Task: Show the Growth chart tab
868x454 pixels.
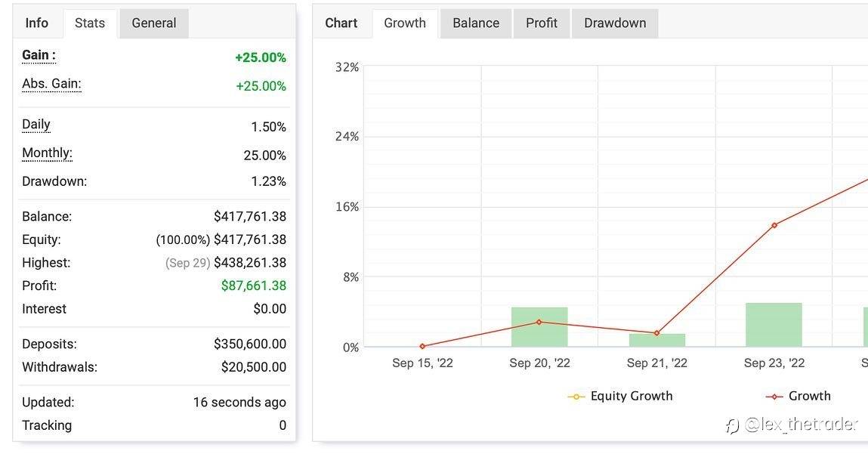Action: (405, 23)
